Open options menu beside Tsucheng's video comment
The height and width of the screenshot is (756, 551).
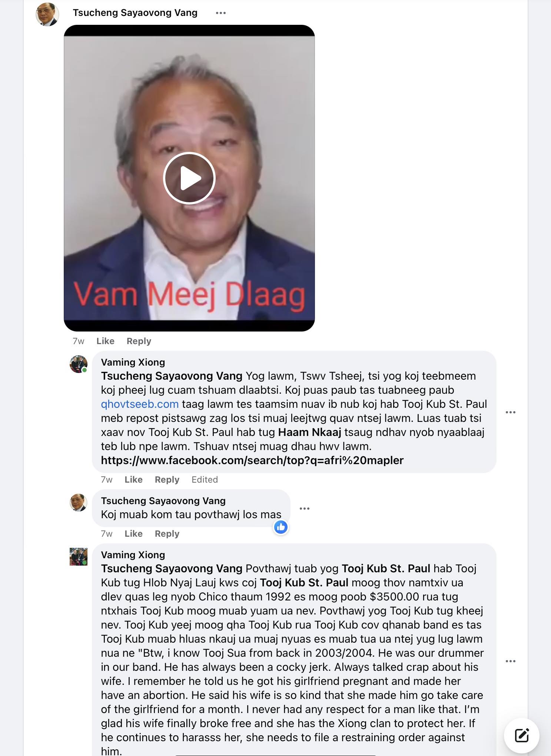(221, 13)
